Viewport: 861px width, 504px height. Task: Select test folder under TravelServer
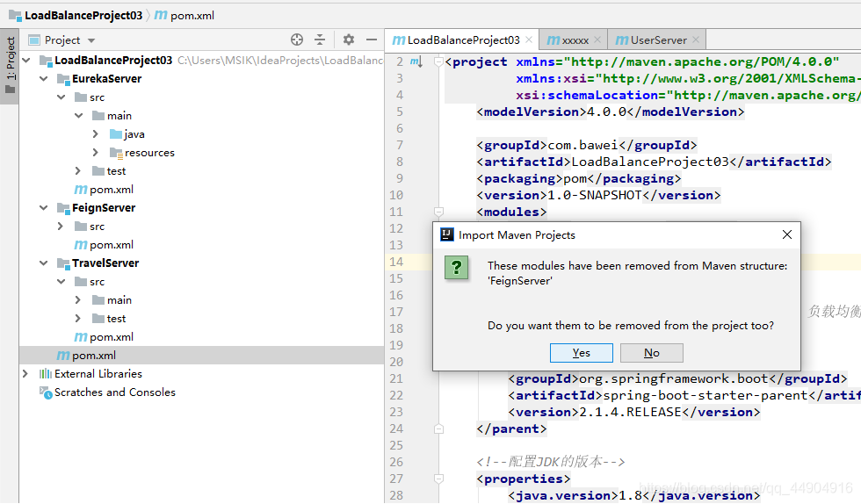116,319
